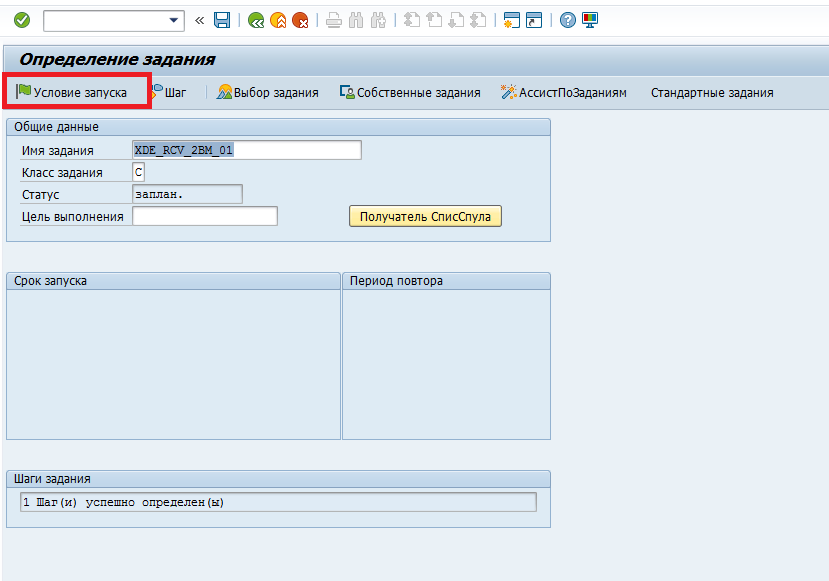Screen dimensions: 829x581
Task: Open the transaction command field dropdown
Action: coord(175,20)
